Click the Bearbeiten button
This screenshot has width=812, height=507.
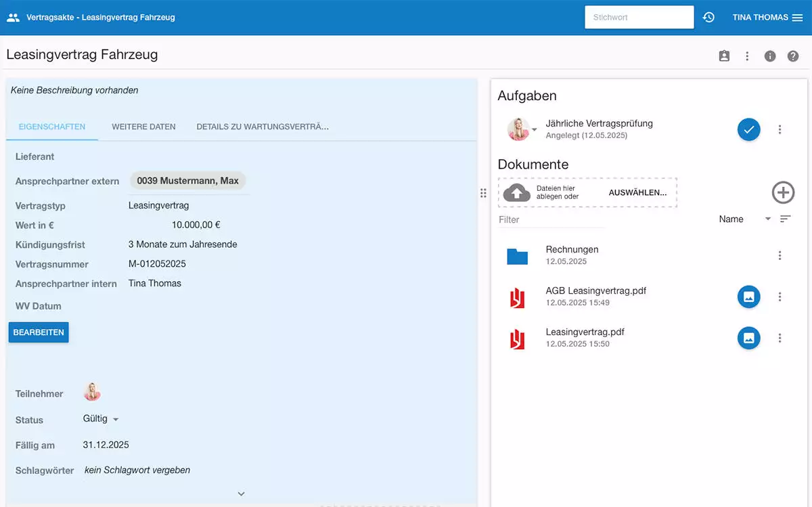tap(39, 332)
